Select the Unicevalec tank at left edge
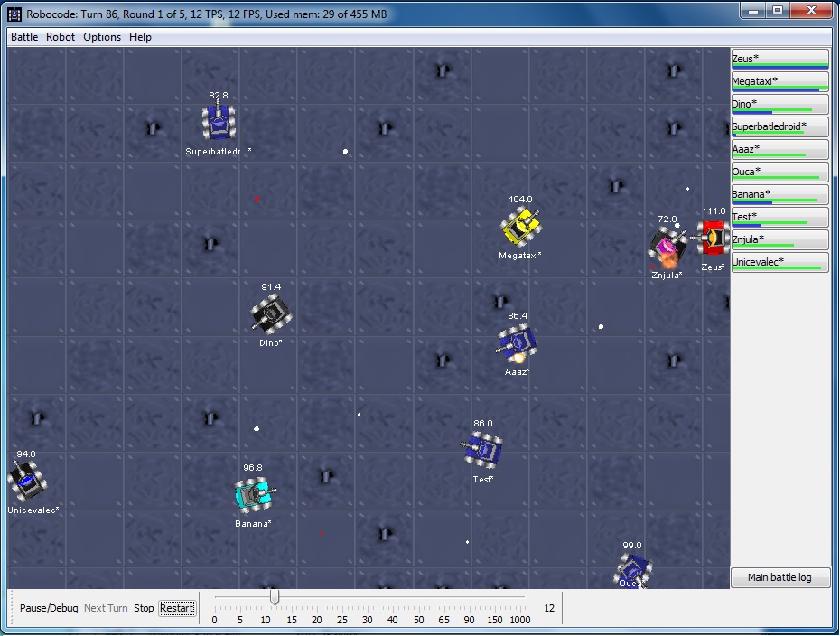 [x=25, y=480]
